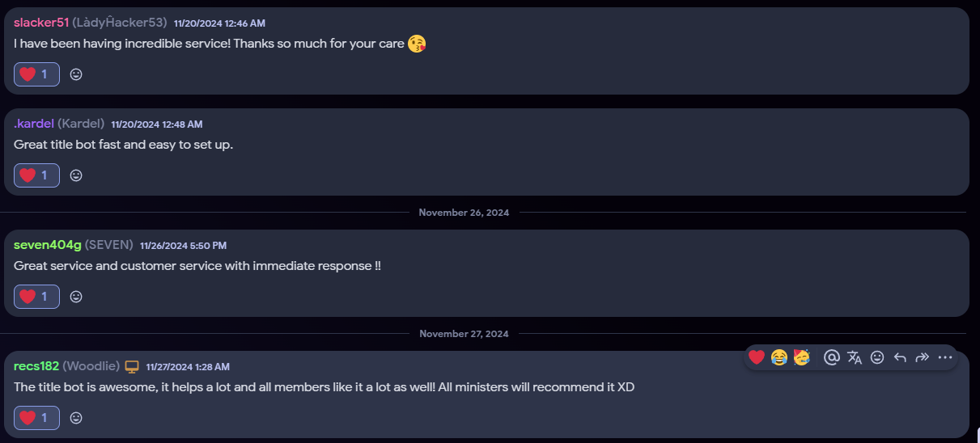Image resolution: width=980 pixels, height=443 pixels.
Task: Add reaction below .kardel's message
Action: (76, 175)
